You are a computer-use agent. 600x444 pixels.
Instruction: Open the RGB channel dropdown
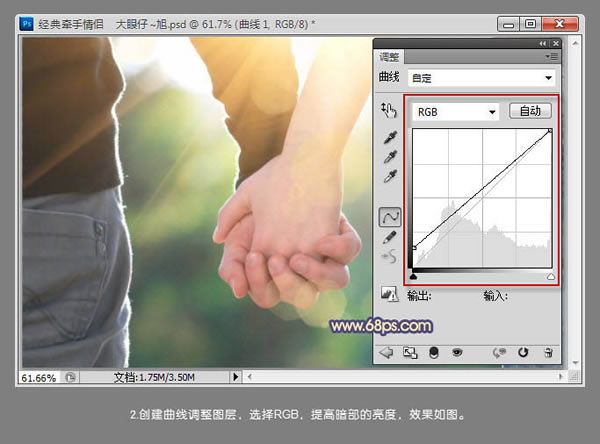pos(456,112)
